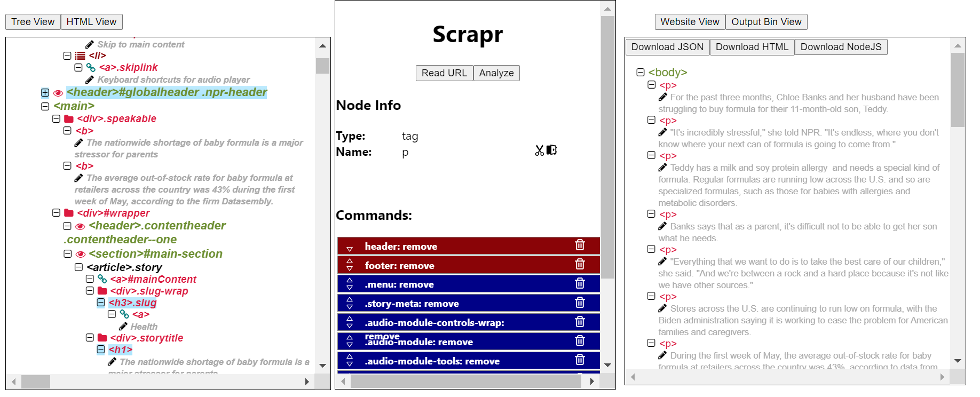Viewport: 980px width, 397px height.
Task: Expand the header#globalheader tree node
Action: (45, 93)
